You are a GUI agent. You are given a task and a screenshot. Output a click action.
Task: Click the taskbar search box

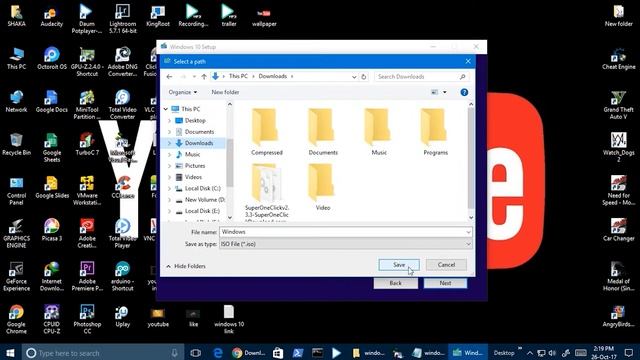[101, 353]
